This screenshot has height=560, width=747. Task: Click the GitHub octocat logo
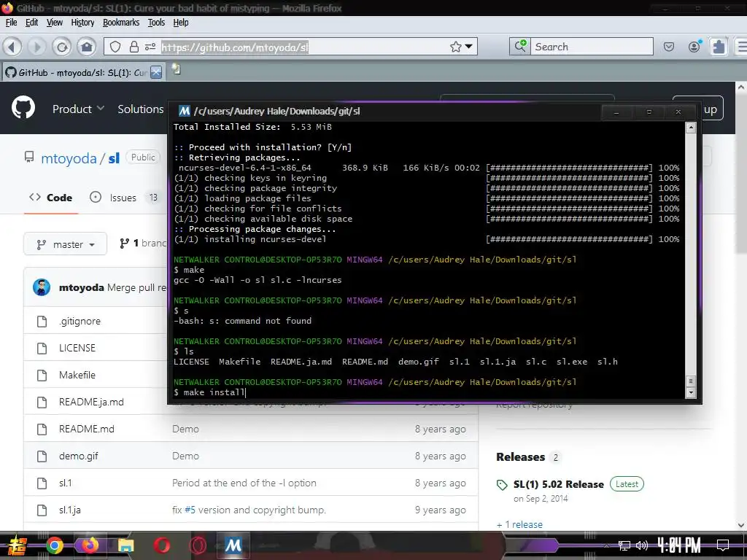click(23, 108)
